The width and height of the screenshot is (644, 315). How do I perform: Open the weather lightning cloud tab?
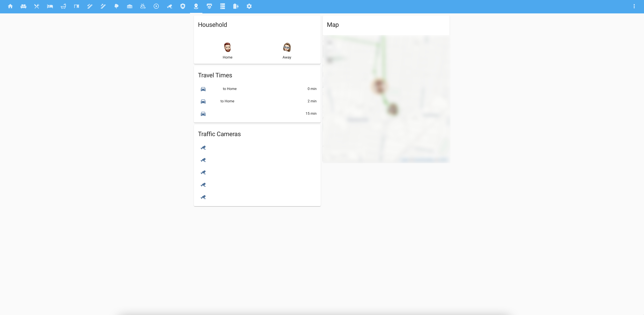pyautogui.click(x=143, y=6)
